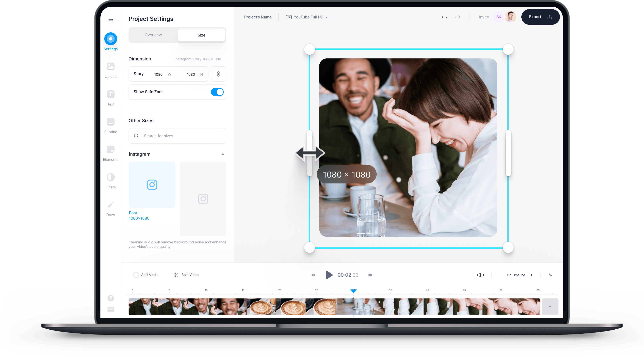Open the Filters panel
Image resolution: width=644 pixels, height=356 pixels.
pyautogui.click(x=110, y=177)
